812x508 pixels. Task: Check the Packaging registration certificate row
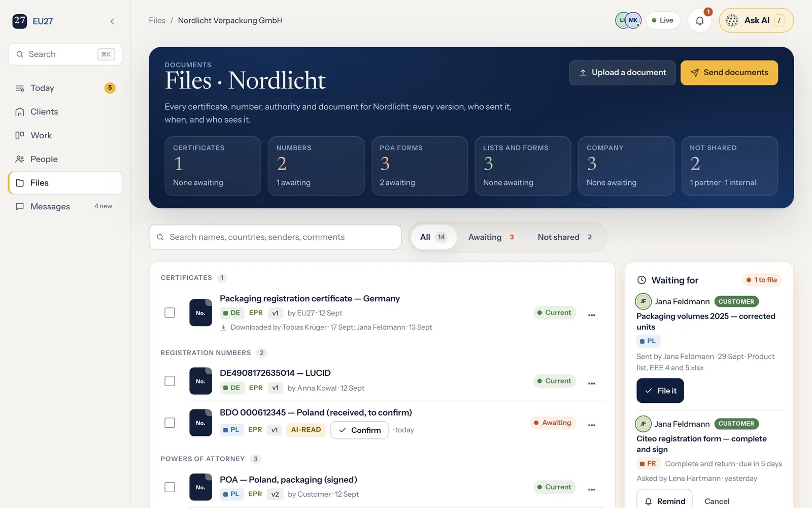[x=170, y=313]
